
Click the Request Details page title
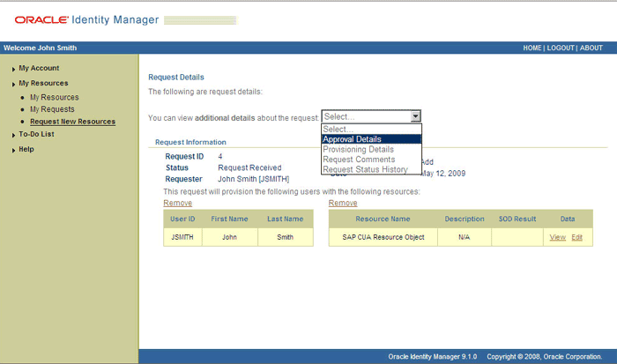pyautogui.click(x=176, y=78)
